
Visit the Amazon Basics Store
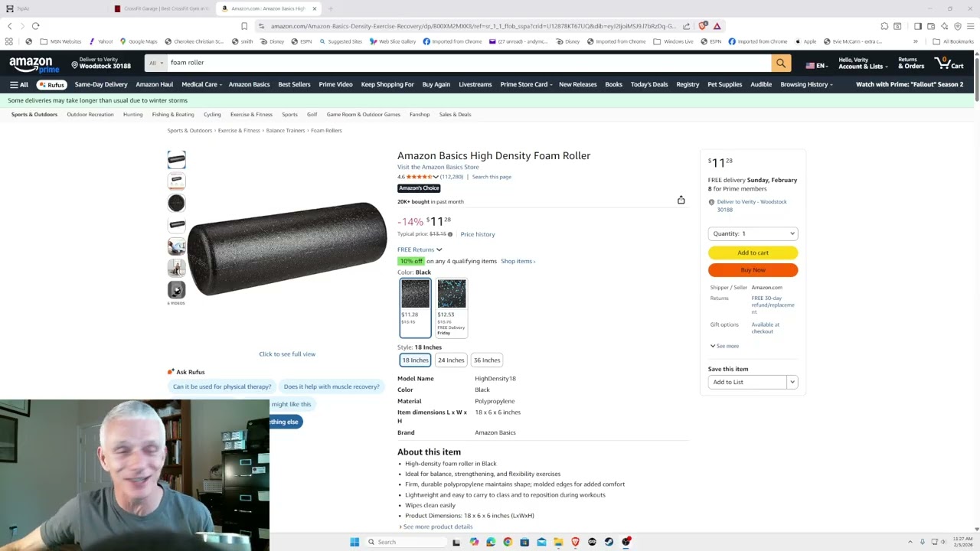tap(438, 167)
